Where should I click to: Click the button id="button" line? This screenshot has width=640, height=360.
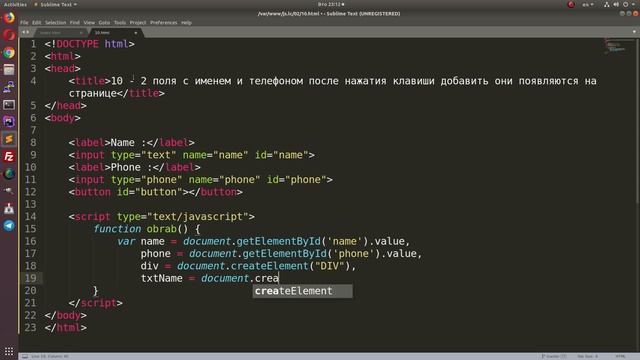(156, 192)
